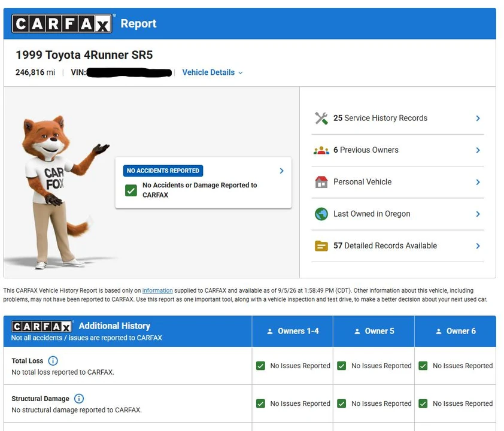The width and height of the screenshot is (504, 431).
Task: Select the Owners 1-4 column header
Action: click(293, 331)
